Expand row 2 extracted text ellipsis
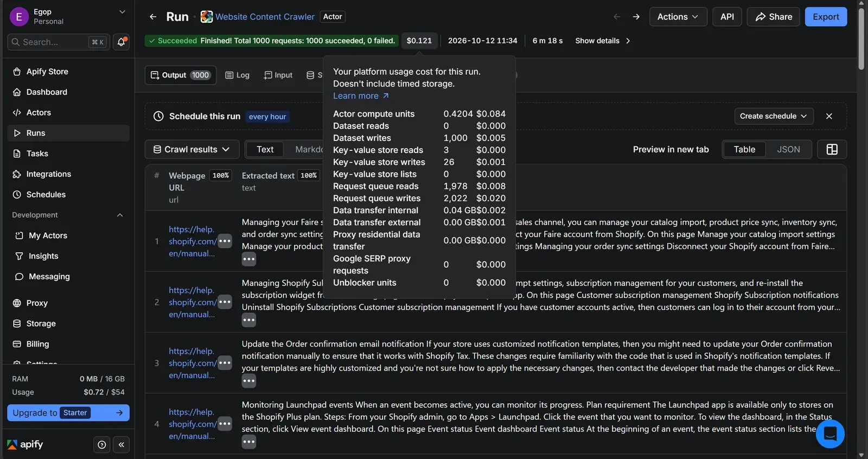Screen dimensions: 868x459 click(249, 320)
